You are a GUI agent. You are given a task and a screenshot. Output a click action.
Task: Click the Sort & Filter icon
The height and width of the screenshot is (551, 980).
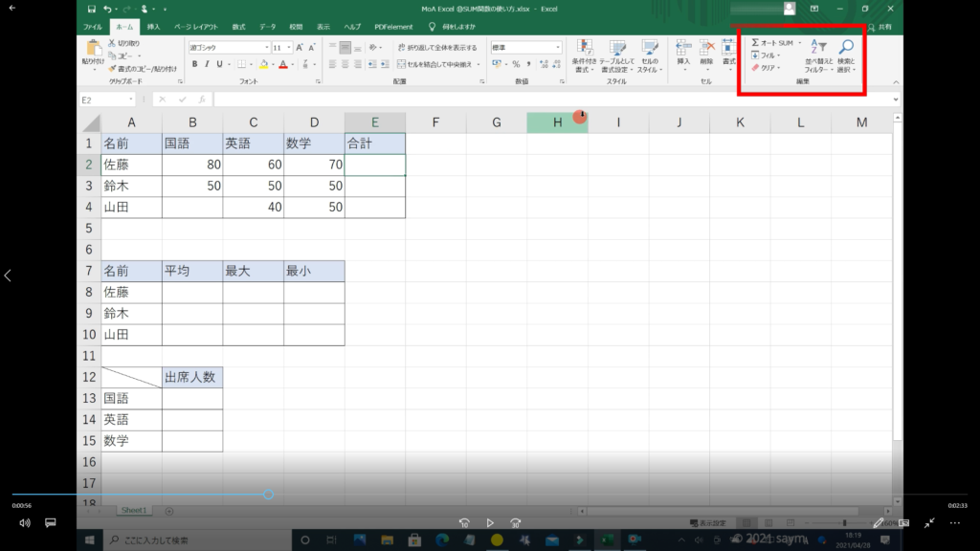click(817, 47)
